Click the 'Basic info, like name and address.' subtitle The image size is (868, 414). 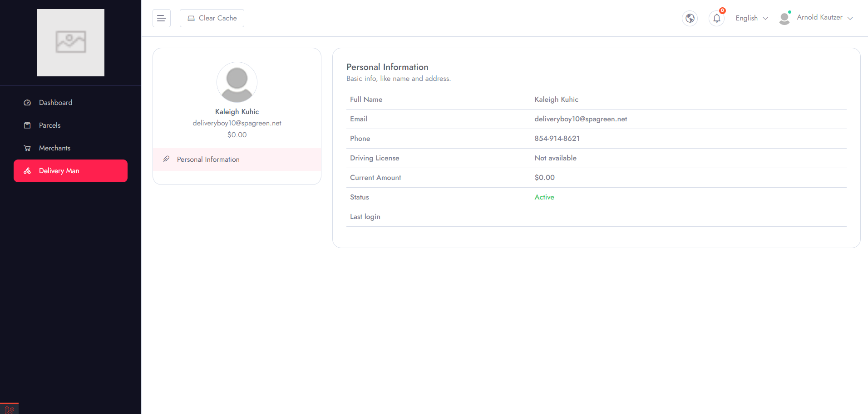pyautogui.click(x=399, y=79)
